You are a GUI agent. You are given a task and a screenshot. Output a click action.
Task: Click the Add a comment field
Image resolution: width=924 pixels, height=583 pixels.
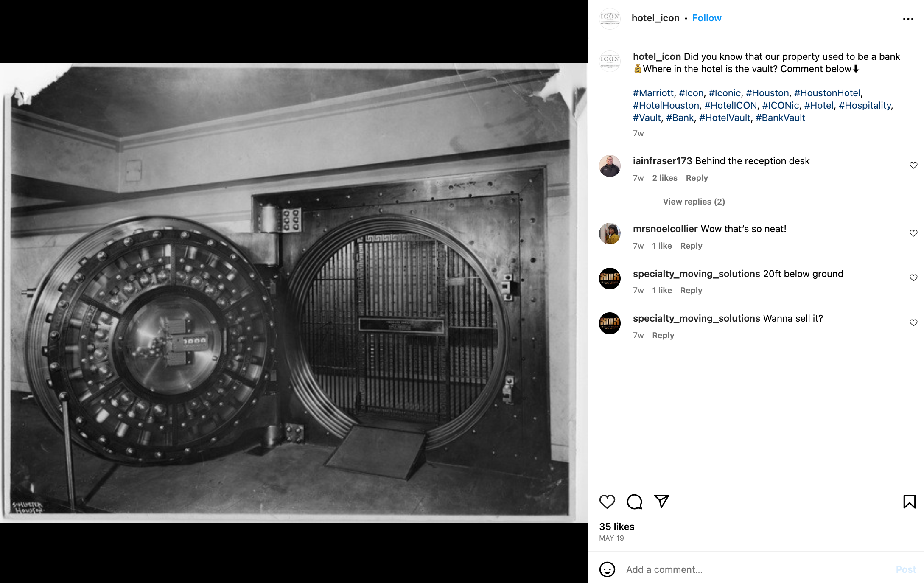755,569
